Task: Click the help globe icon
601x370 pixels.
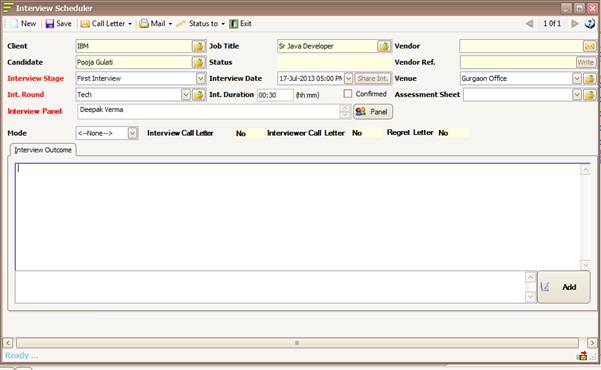Action: (590, 24)
